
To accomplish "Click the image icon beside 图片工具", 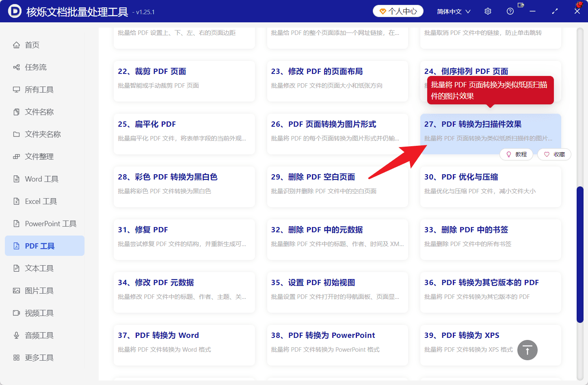I will [x=16, y=291].
